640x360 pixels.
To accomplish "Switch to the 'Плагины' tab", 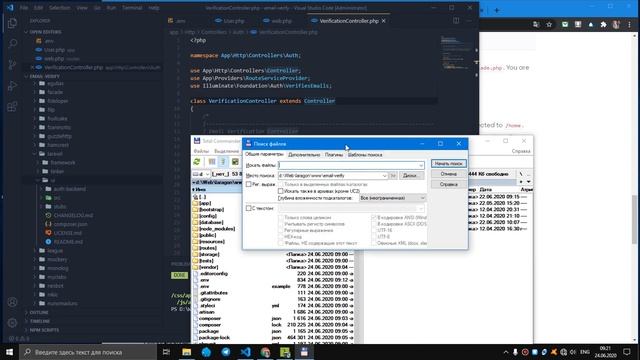I will pyautogui.click(x=334, y=155).
